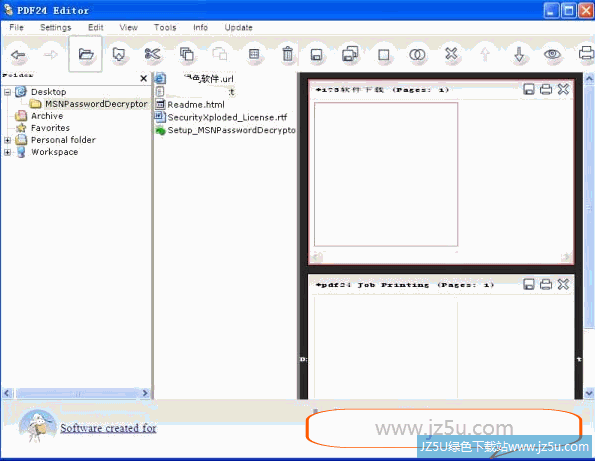Click the copy pages toolbar icon
595x461 pixels.
(186, 54)
